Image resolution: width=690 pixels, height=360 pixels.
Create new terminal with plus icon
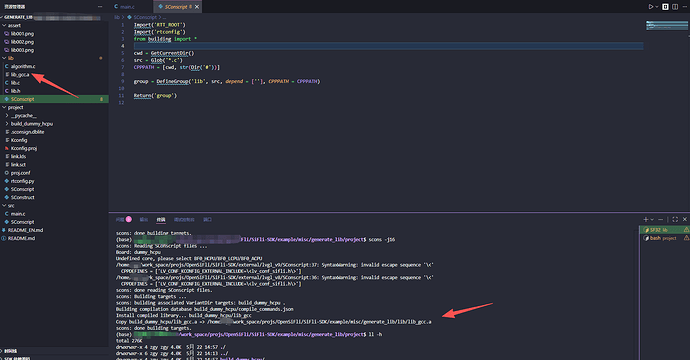pos(646,219)
